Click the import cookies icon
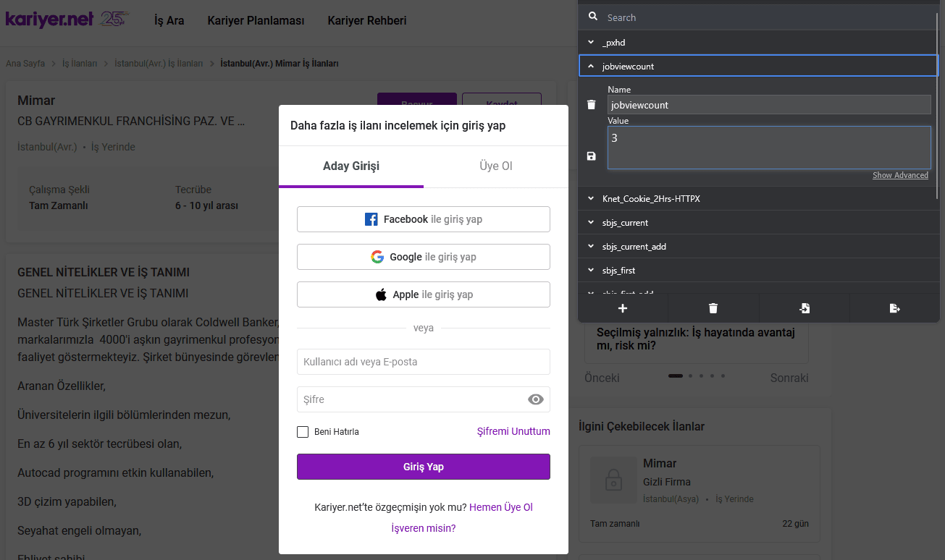Viewport: 945px width, 560px height. [804, 308]
